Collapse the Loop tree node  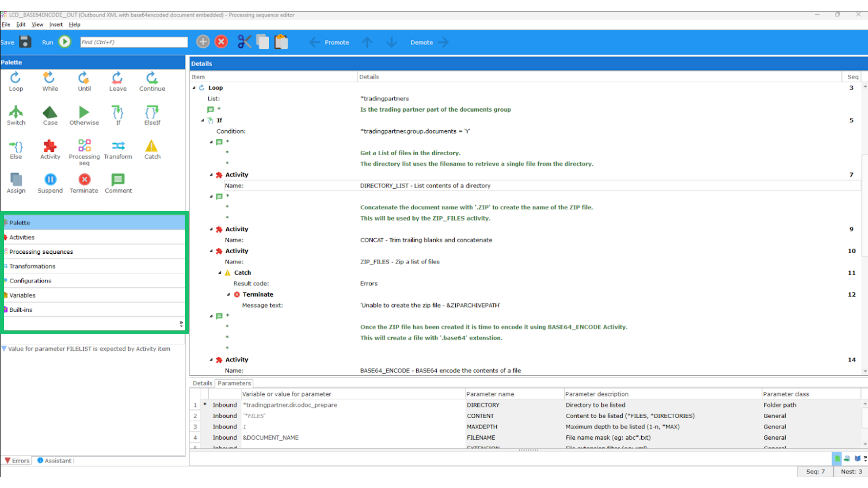pyautogui.click(x=194, y=88)
